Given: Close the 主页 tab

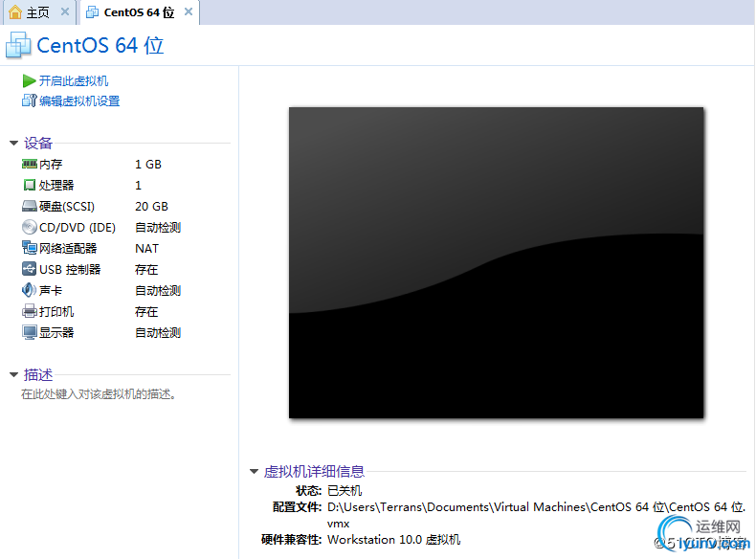Looking at the screenshot, I should (65, 12).
